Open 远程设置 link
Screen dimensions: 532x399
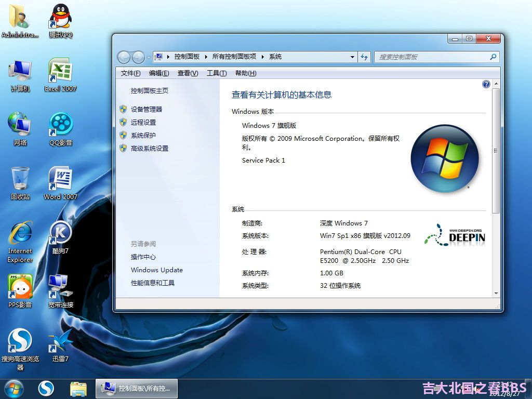(143, 122)
